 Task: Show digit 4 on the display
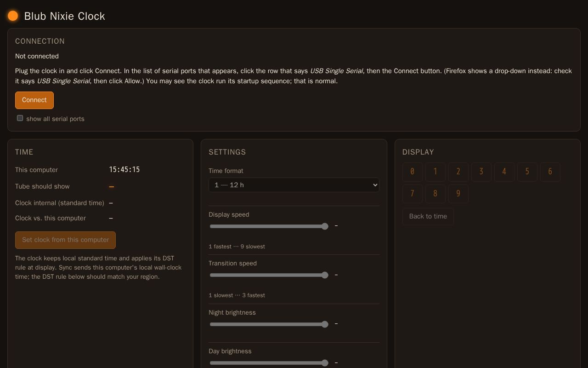(504, 172)
